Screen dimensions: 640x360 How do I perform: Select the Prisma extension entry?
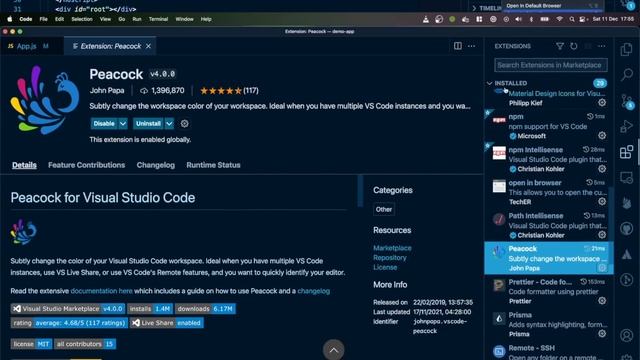click(549, 324)
